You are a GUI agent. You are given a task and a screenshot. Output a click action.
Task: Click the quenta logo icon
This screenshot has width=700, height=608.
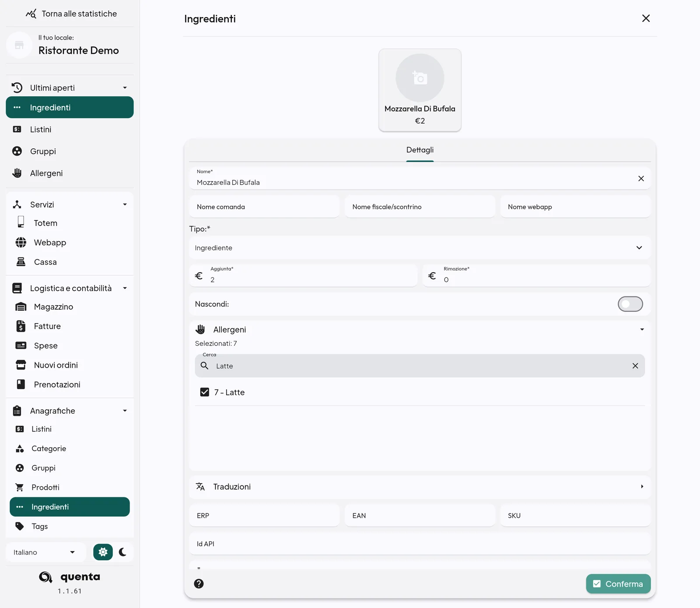(x=45, y=577)
